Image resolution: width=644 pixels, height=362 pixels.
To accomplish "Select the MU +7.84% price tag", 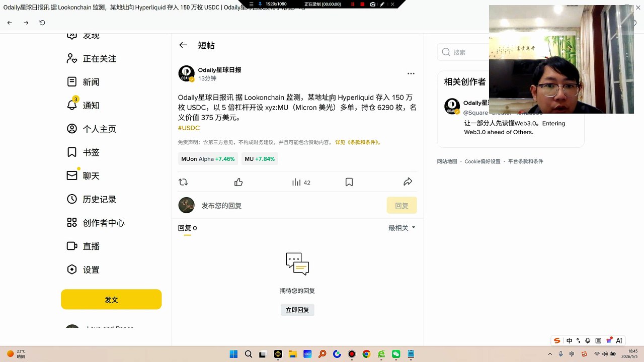I will pos(260,159).
